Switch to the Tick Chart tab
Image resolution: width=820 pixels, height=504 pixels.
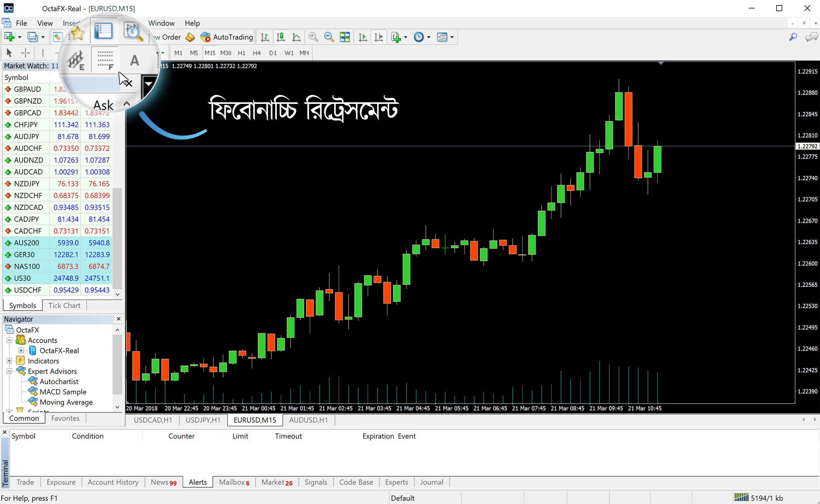(64, 305)
